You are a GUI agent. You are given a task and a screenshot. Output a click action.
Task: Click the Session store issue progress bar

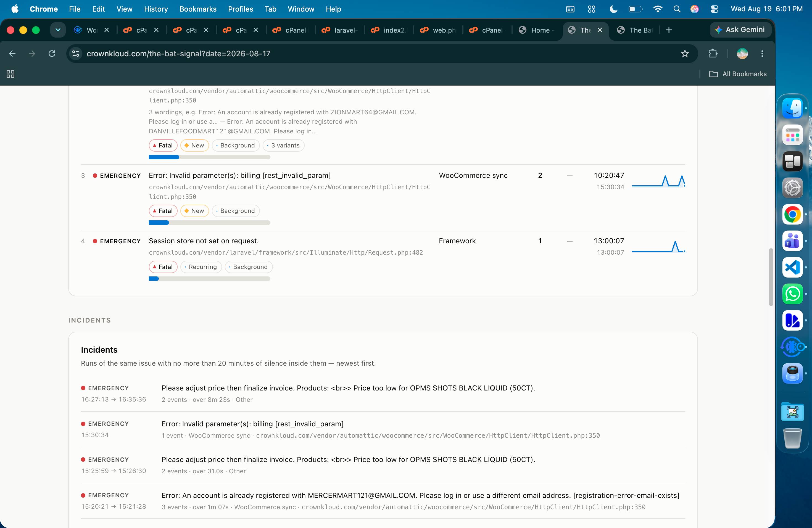pos(209,279)
